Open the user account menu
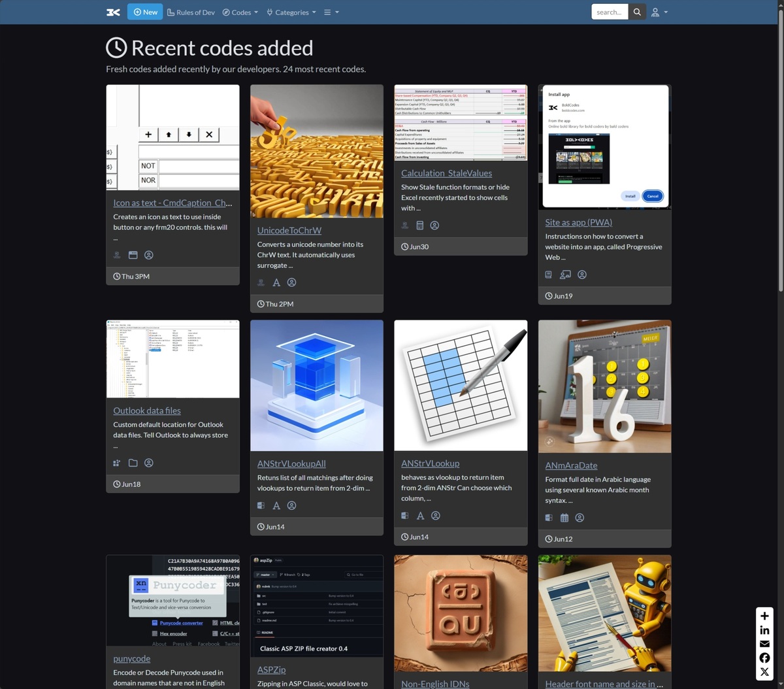The width and height of the screenshot is (784, 689). click(x=659, y=12)
